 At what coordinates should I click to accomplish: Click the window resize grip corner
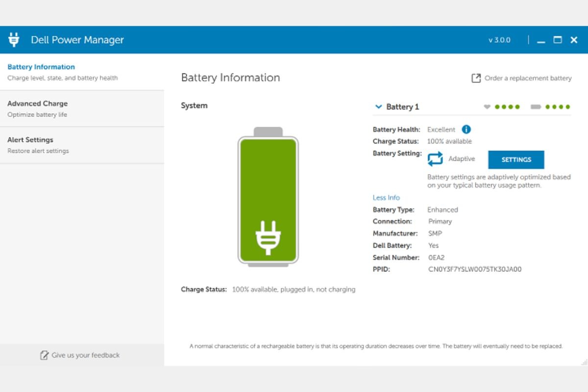coord(584,362)
